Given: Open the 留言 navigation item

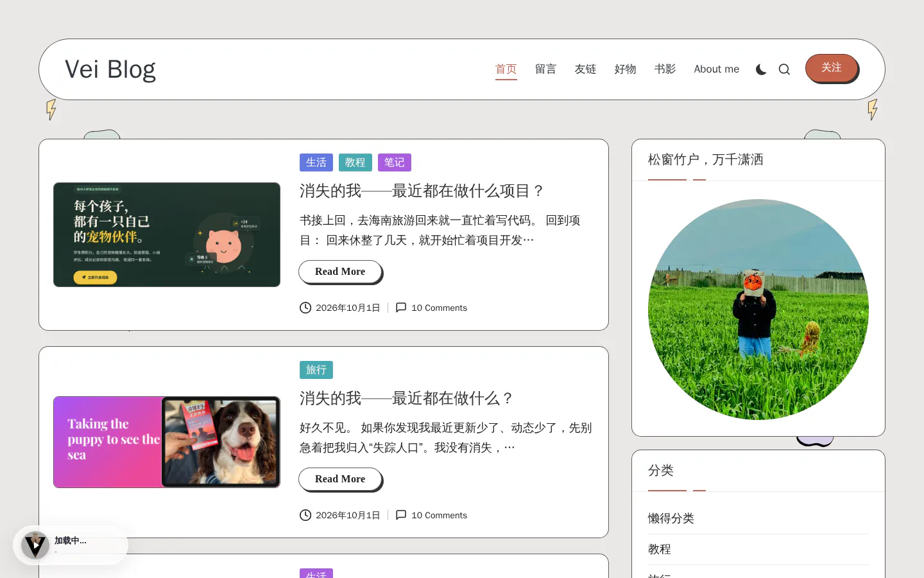Looking at the screenshot, I should coord(546,69).
